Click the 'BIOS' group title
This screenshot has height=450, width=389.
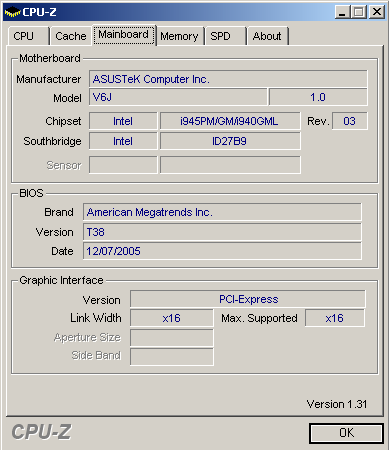tap(31, 193)
